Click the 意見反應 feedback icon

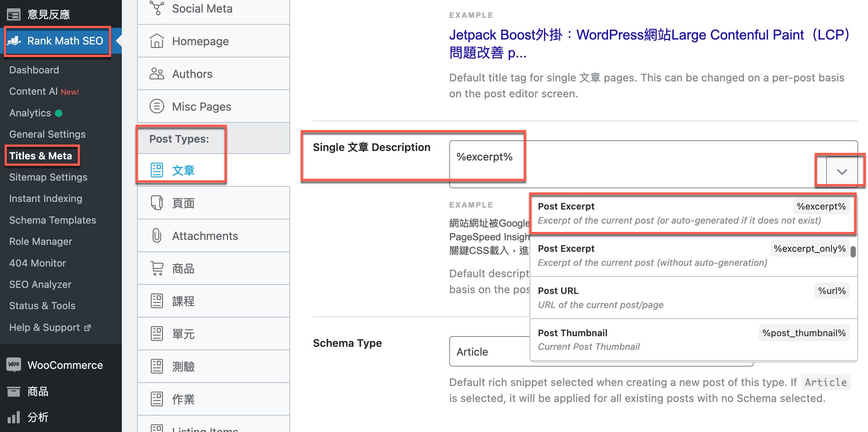pos(14,15)
